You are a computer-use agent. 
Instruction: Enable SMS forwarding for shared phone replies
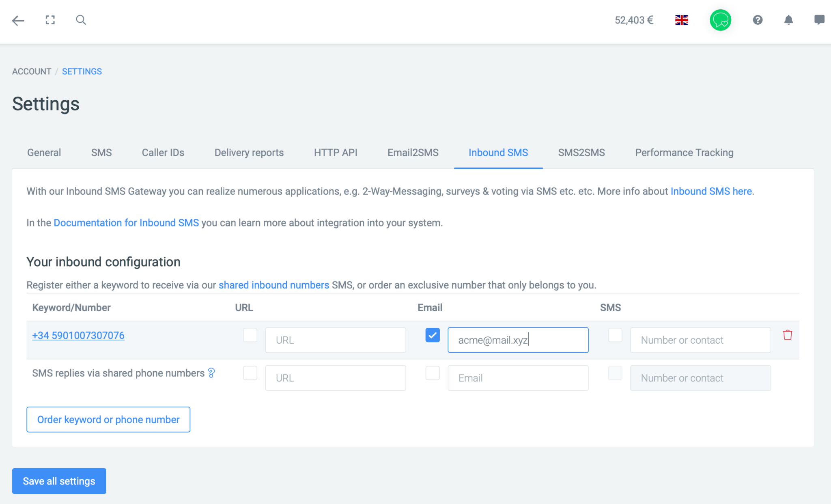pyautogui.click(x=615, y=373)
